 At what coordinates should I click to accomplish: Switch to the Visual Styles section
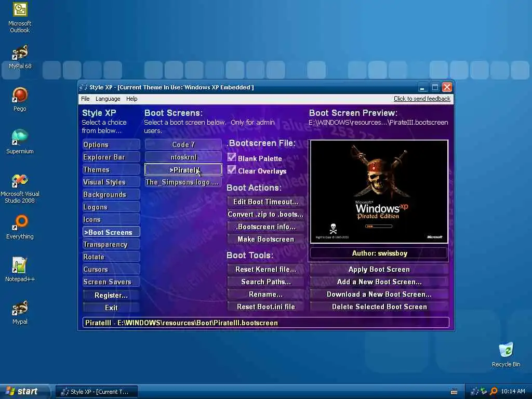coord(111,182)
